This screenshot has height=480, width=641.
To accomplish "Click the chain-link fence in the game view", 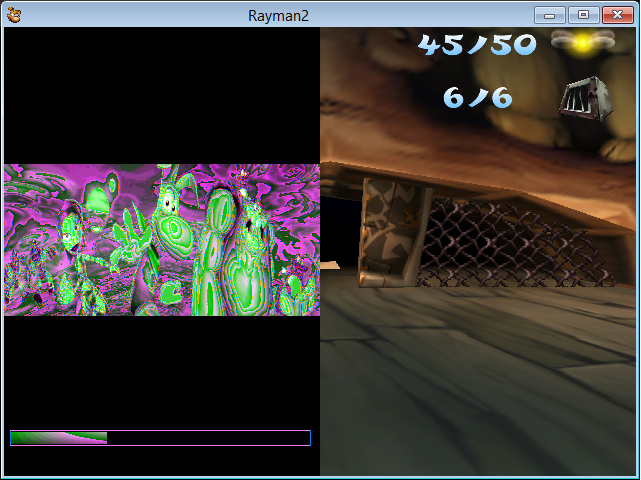I will tap(517, 243).
